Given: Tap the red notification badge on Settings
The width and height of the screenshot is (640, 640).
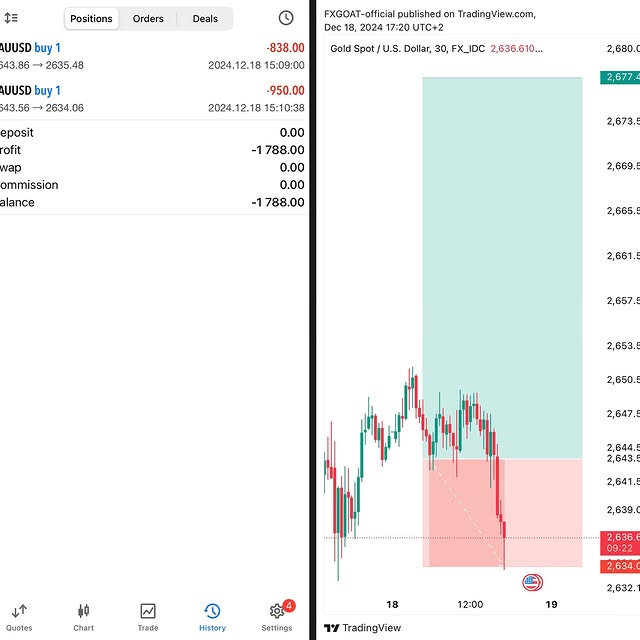Looking at the screenshot, I should coord(289,605).
